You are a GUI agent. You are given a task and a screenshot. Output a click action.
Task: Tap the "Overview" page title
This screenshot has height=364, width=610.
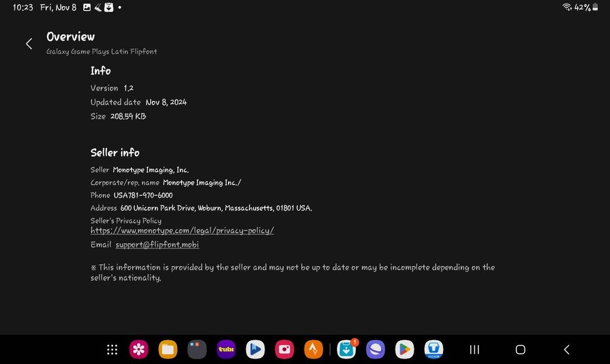point(70,37)
